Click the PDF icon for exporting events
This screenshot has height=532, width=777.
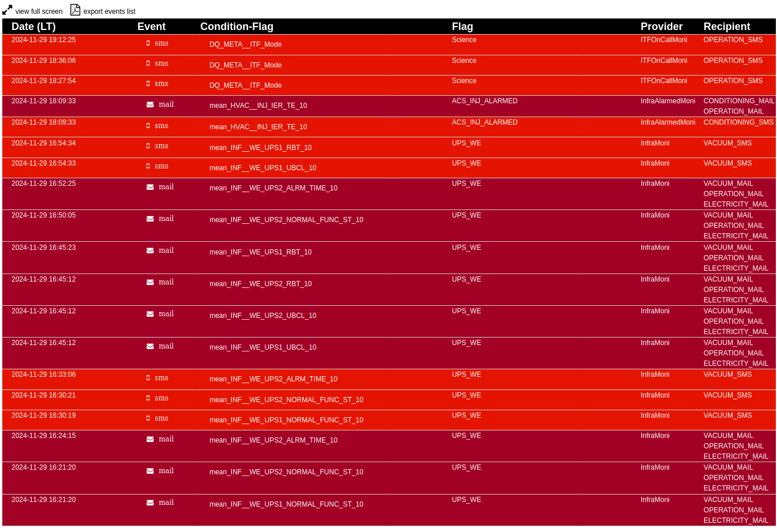click(75, 10)
